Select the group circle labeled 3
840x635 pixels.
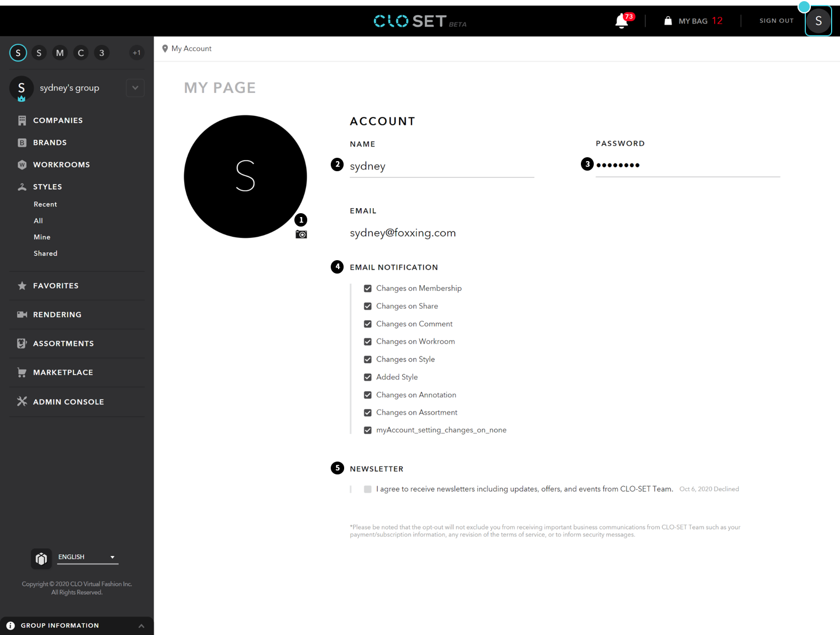pos(101,53)
